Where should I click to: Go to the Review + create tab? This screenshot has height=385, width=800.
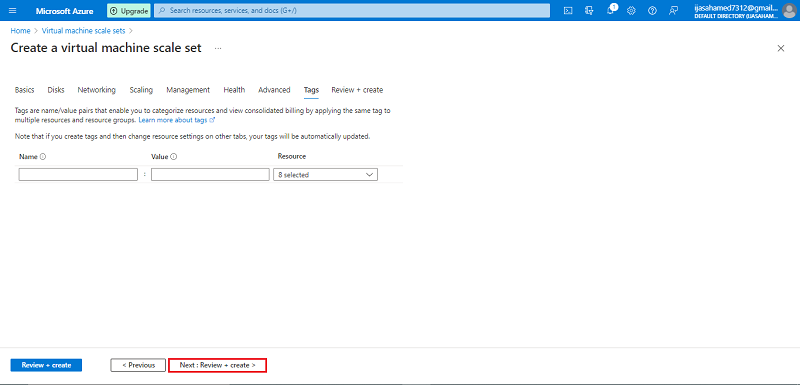[357, 90]
